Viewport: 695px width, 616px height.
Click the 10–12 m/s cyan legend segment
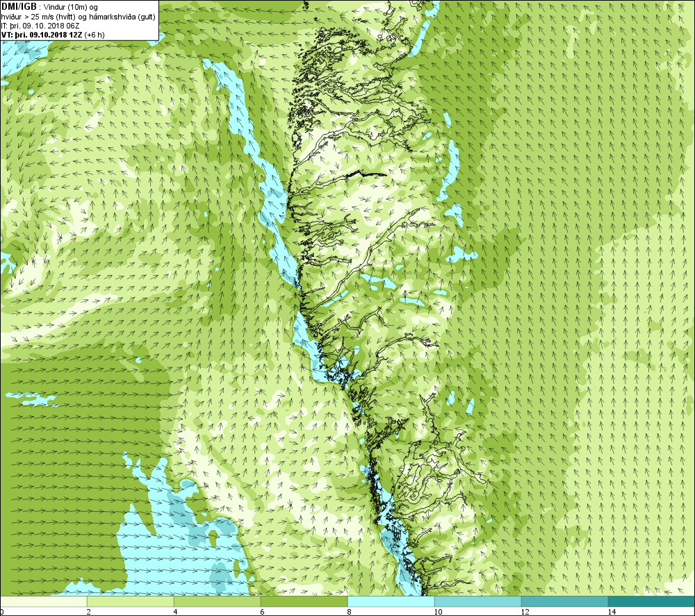[x=478, y=601]
